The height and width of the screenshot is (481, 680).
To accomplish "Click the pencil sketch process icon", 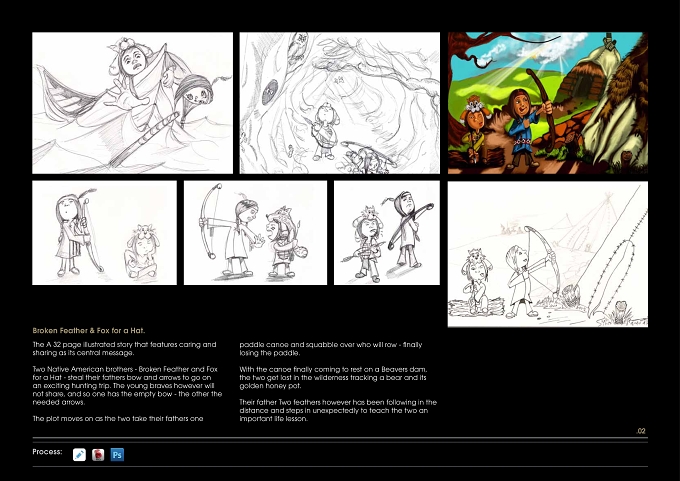I will [79, 455].
